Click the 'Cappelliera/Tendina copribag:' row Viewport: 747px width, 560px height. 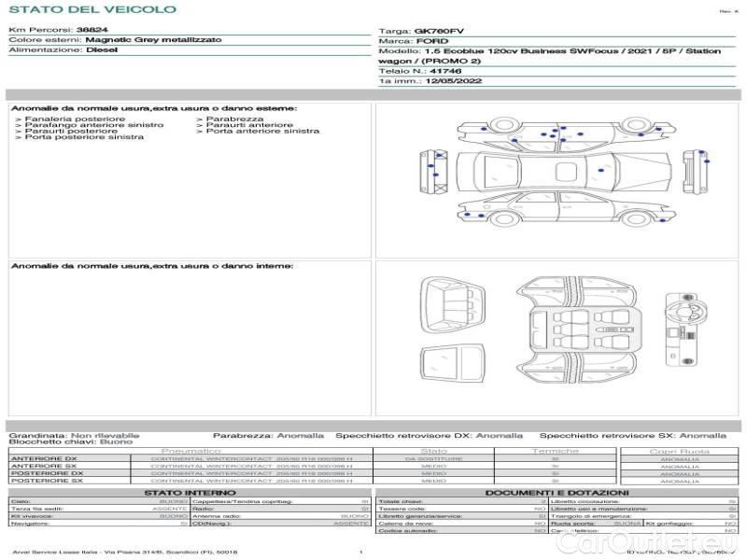click(x=281, y=501)
